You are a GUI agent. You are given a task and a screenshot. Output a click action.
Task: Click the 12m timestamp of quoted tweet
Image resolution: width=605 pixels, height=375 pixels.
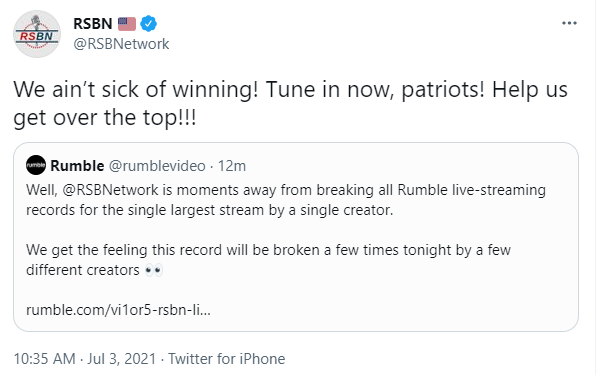[232, 166]
